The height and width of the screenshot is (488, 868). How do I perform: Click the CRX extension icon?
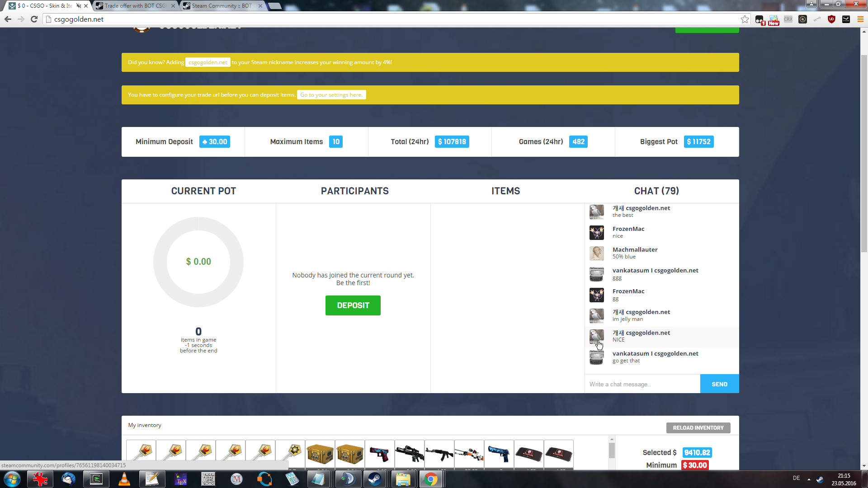[x=788, y=19]
